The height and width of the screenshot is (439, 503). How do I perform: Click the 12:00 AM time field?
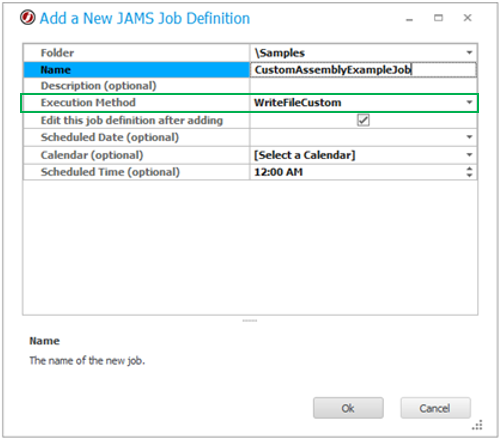click(x=357, y=172)
